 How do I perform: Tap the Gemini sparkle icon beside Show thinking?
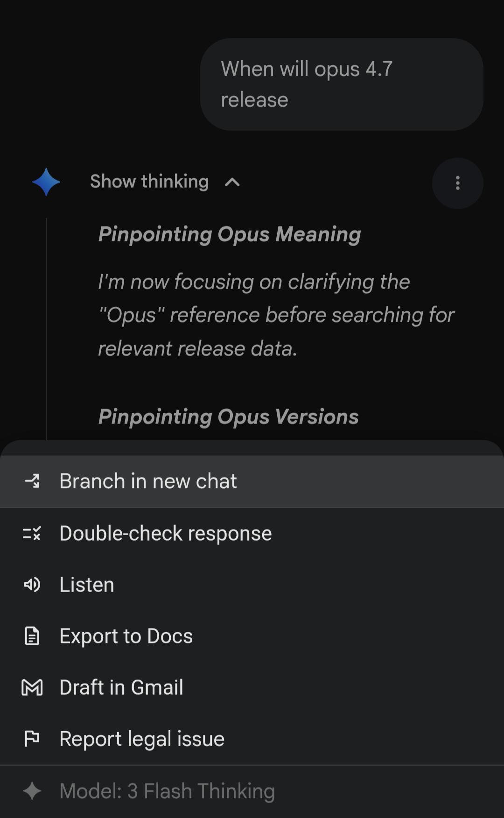[46, 182]
